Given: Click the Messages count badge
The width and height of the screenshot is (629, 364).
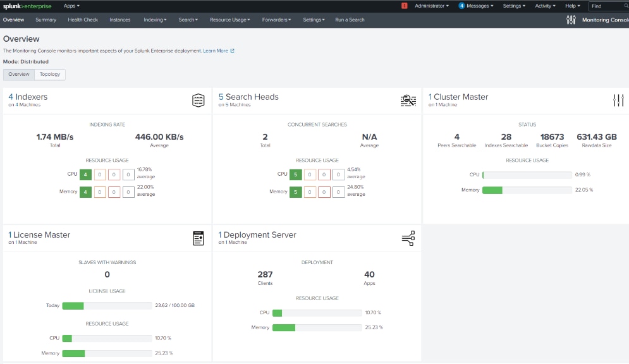Looking at the screenshot, I should pos(461,6).
